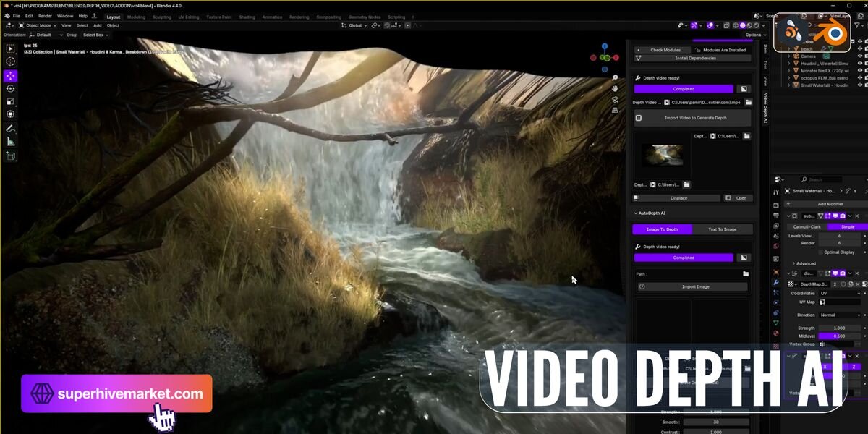The height and width of the screenshot is (434, 868).
Task: Select the Add Cube tool
Action: [11, 156]
